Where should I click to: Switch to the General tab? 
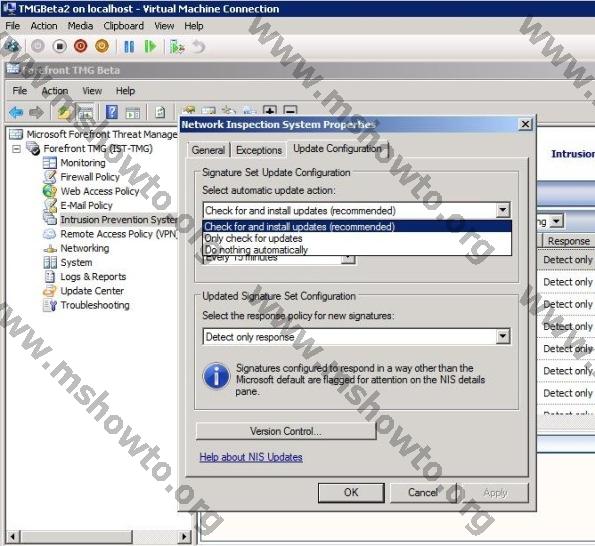tap(208, 150)
